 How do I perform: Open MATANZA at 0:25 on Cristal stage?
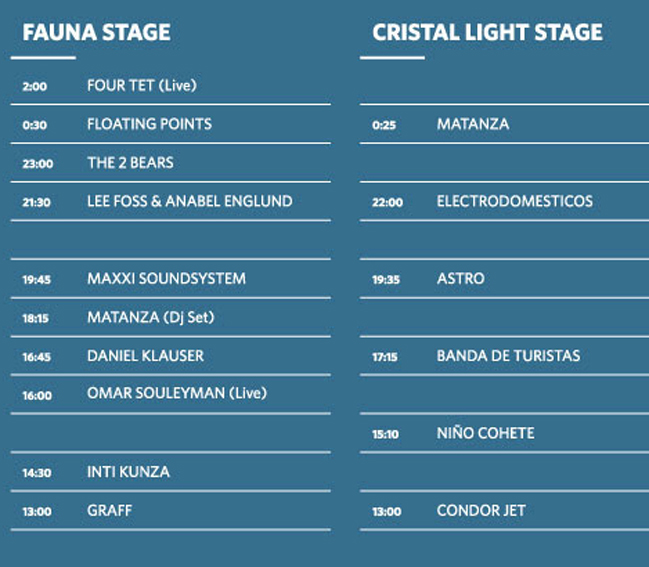472,124
